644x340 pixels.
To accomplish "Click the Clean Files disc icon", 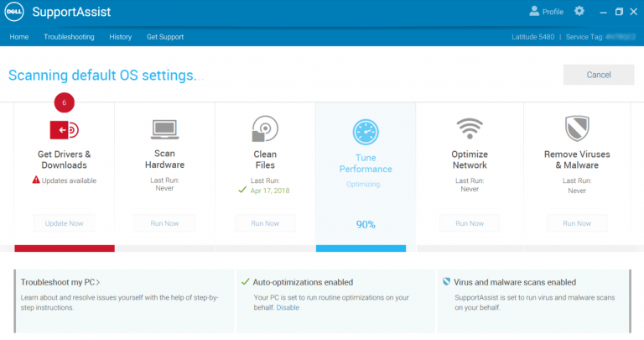I will (265, 128).
